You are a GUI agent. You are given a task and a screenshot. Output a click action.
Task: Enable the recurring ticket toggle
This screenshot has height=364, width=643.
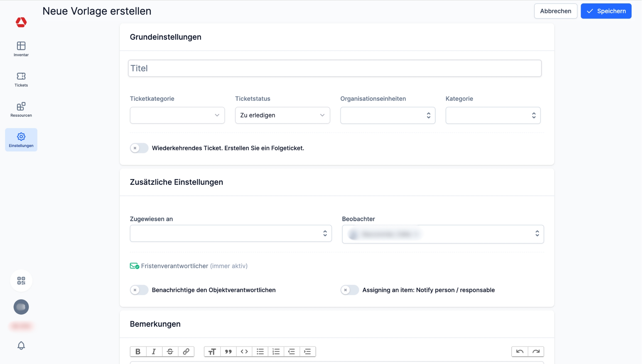139,148
